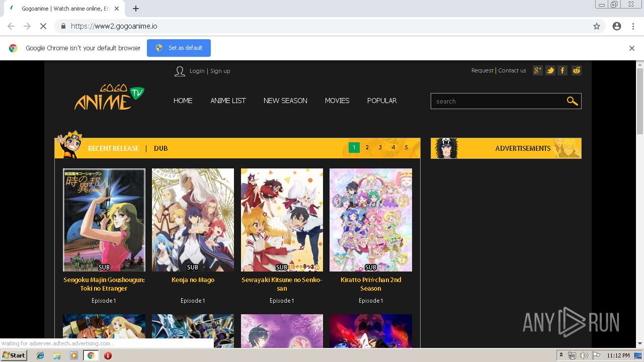Screen dimensions: 644x362
Task: Switch to the DUB tab
Action: click(161, 148)
